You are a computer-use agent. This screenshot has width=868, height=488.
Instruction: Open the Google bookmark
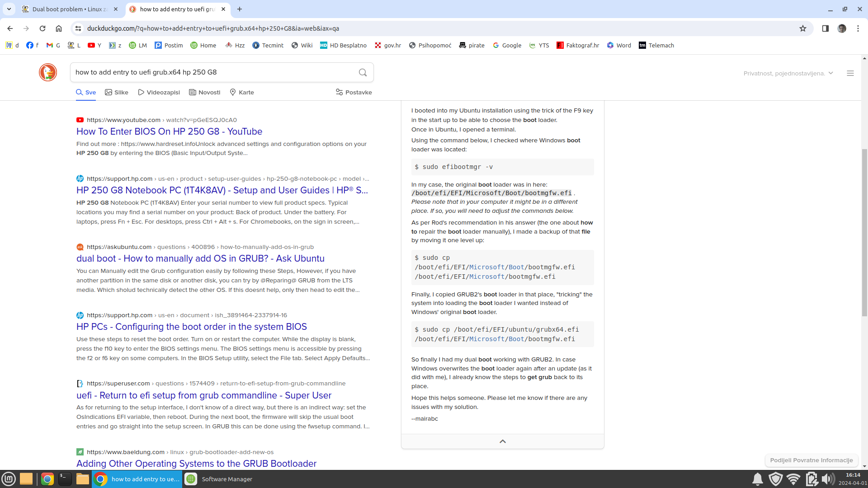pyautogui.click(x=507, y=45)
